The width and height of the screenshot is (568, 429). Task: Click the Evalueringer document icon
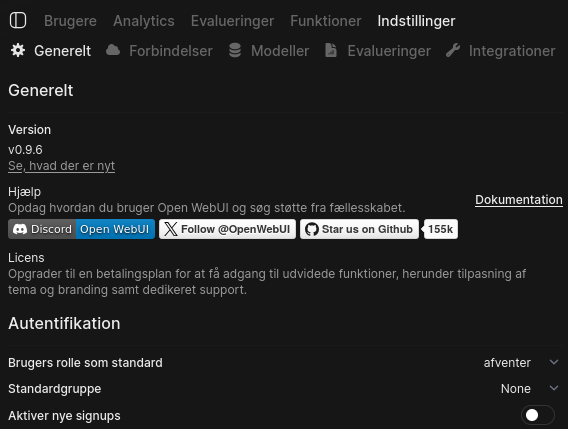tap(331, 50)
